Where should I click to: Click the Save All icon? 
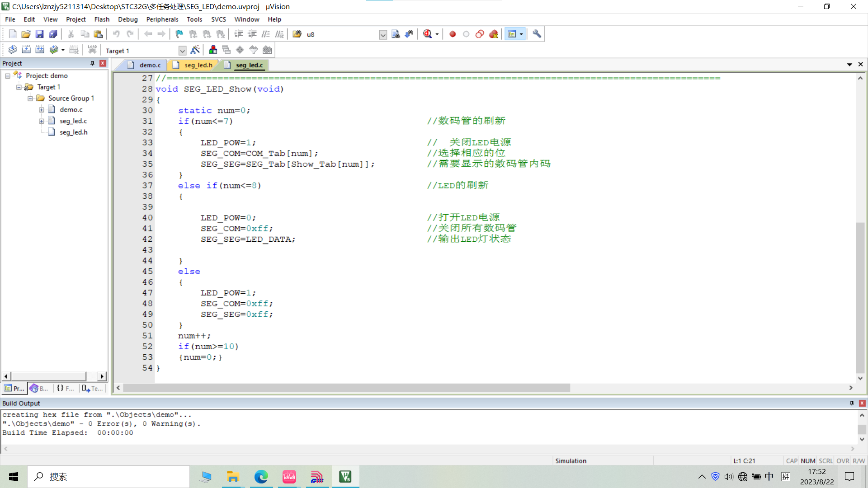[53, 34]
